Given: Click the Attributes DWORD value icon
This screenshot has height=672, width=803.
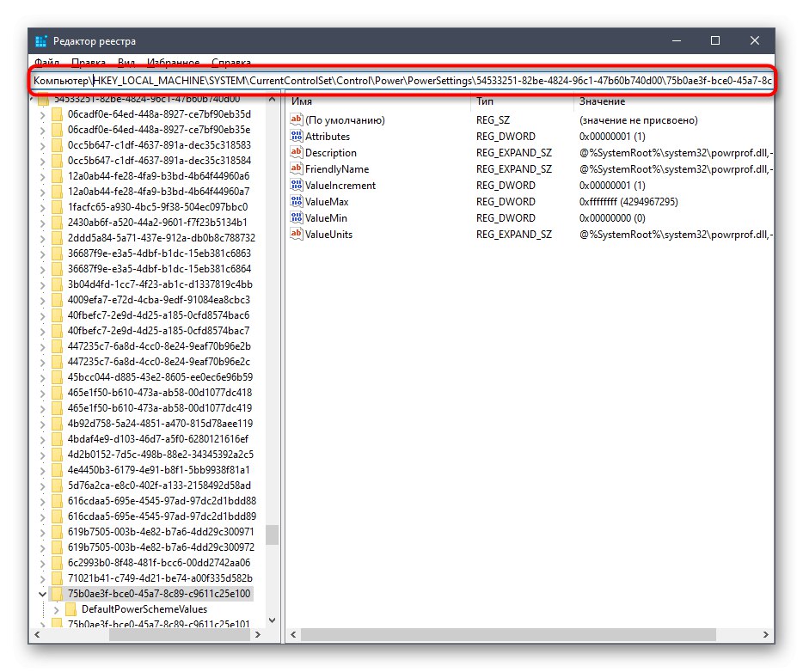Looking at the screenshot, I should 297,136.
